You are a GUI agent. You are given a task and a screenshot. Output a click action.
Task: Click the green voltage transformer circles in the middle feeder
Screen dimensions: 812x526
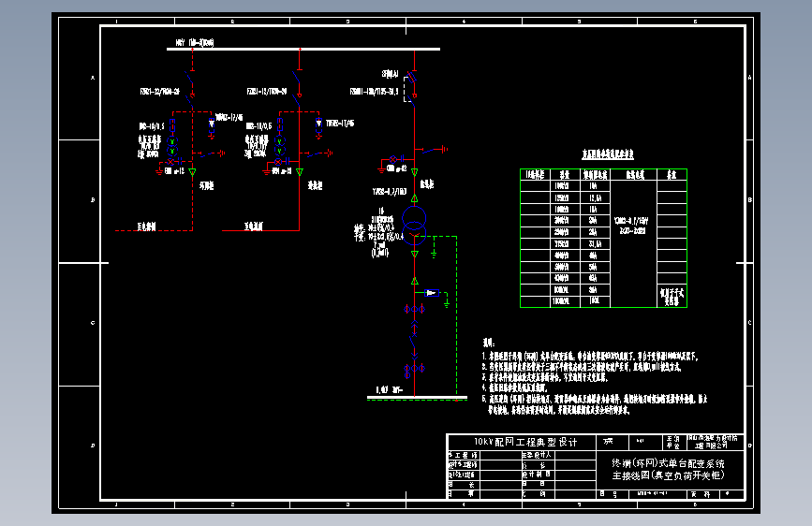pos(280,146)
